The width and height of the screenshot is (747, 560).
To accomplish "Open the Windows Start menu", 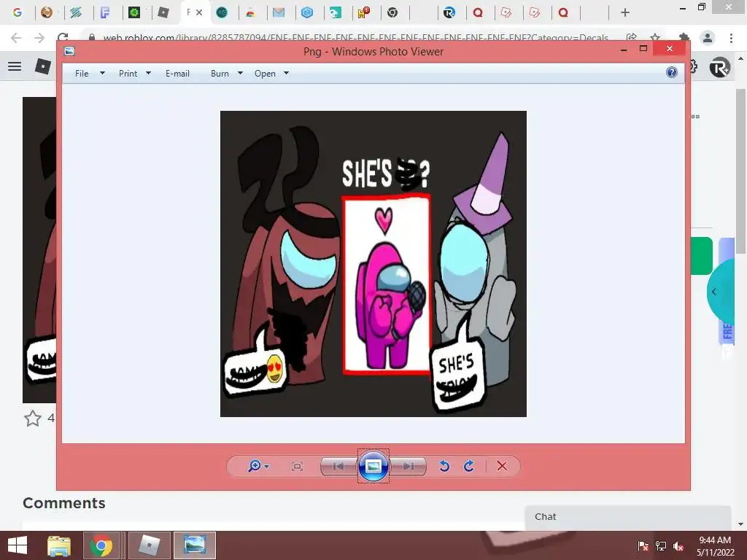I will click(18, 545).
